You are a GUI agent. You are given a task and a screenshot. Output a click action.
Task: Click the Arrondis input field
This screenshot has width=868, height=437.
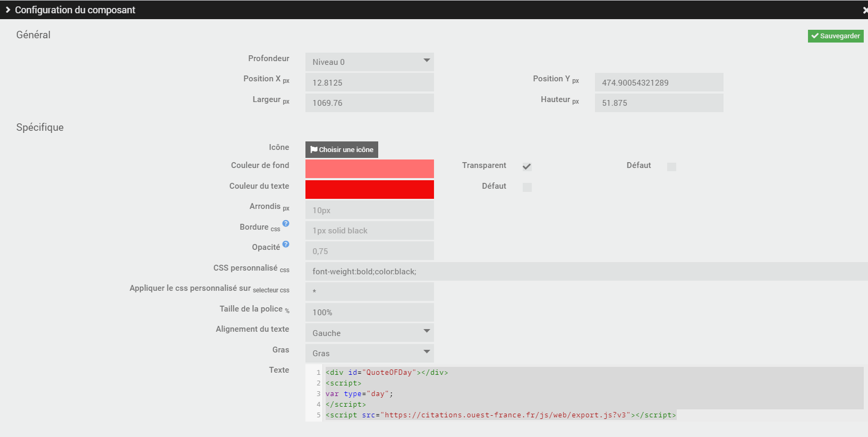tap(370, 210)
